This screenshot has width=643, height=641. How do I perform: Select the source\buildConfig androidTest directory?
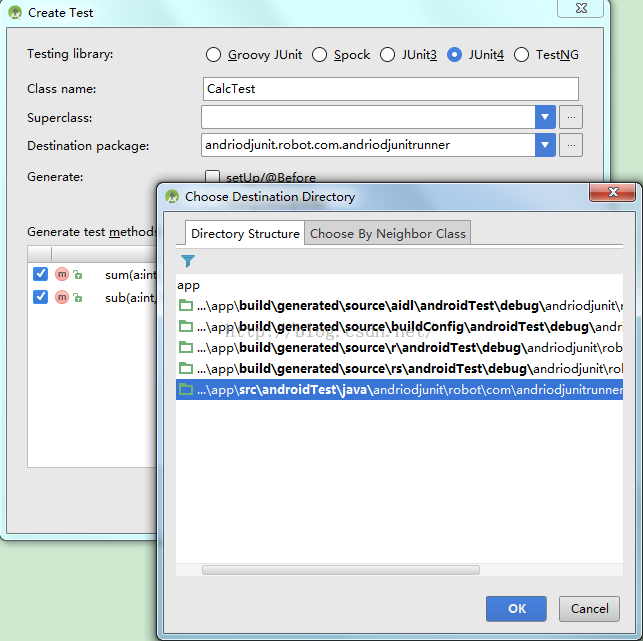(399, 326)
